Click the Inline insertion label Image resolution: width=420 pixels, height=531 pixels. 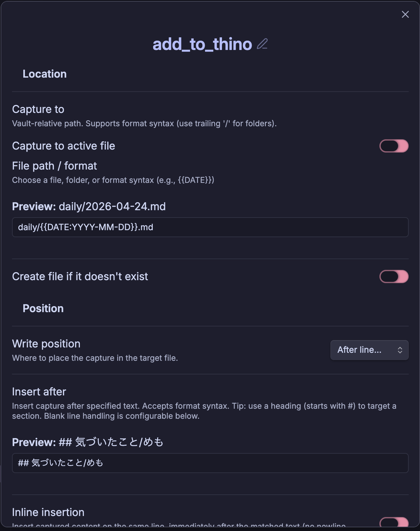click(48, 512)
